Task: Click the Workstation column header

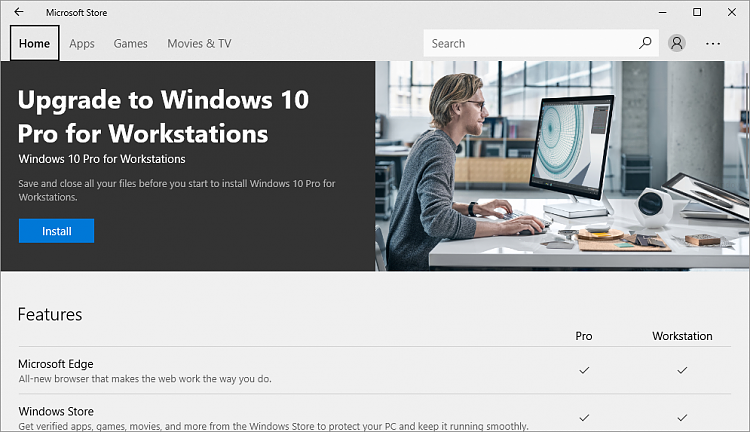Action: (682, 336)
